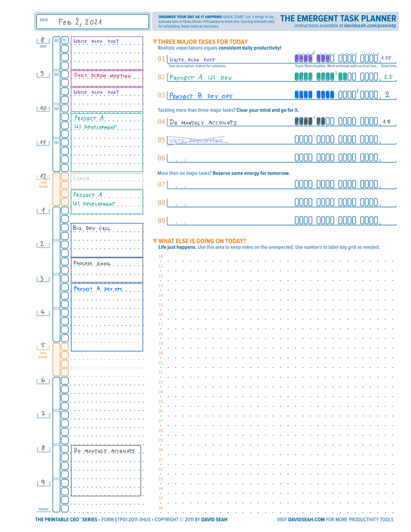This screenshot has height=532, width=411.
Task: Click Task description. Indent for subtasks caption
Action: point(197,66)
